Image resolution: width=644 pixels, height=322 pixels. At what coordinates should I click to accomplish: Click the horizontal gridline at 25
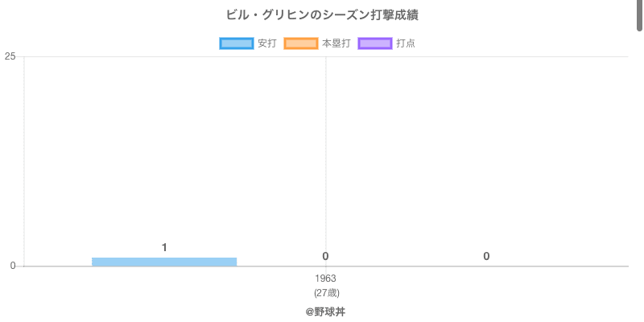point(483,56)
